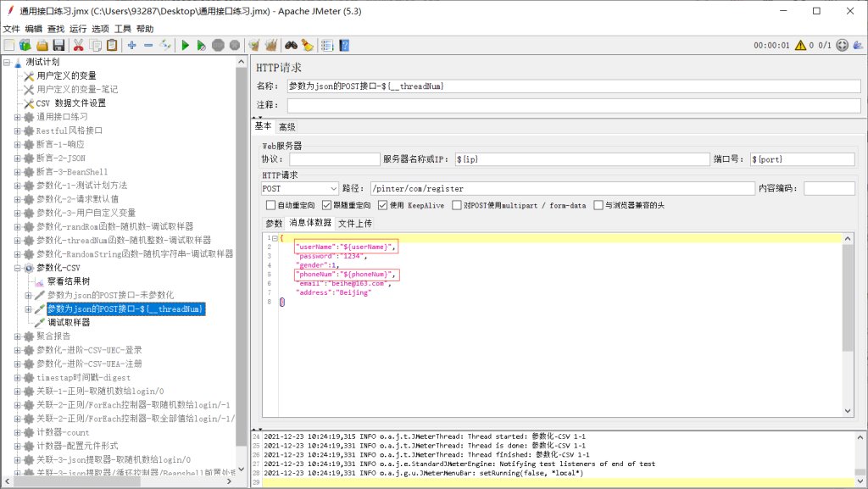Click the icon right of the globe
Viewport: 868px width, 489px height.
coord(858,46)
